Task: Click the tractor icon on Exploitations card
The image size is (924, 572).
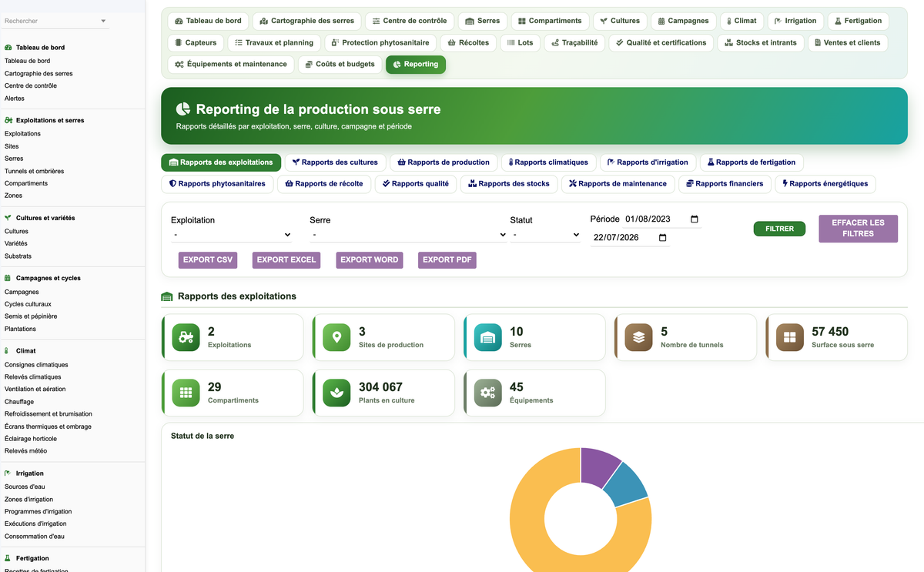Action: 186,337
